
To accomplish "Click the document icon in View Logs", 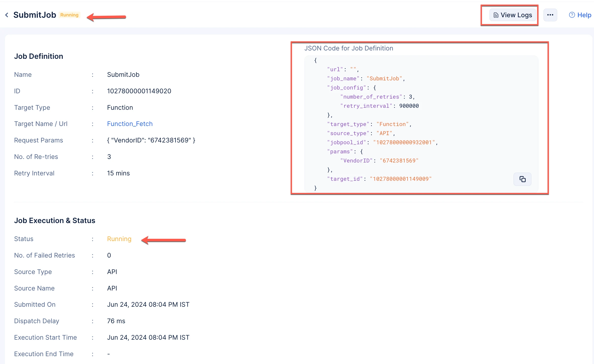I will pyautogui.click(x=496, y=15).
